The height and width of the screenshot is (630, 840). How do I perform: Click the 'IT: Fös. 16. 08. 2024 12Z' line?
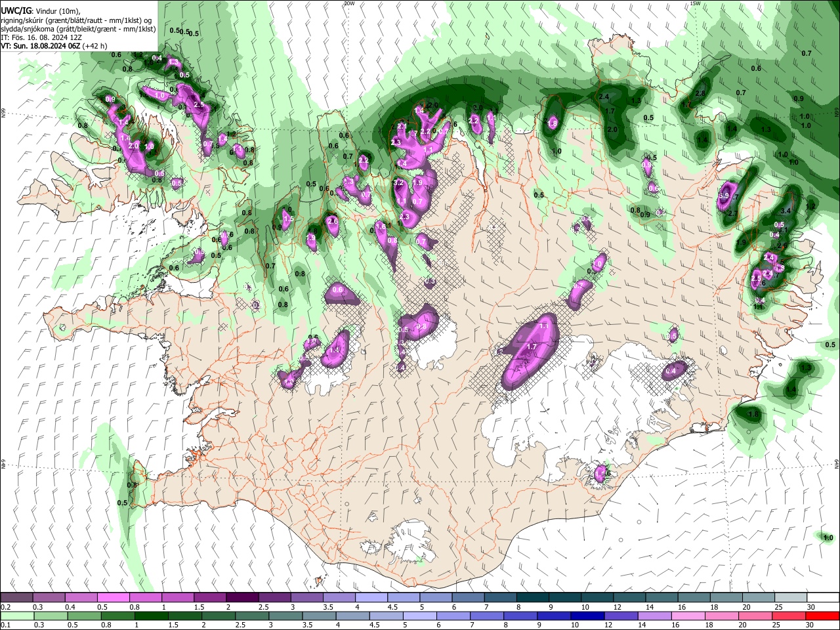coord(43,38)
